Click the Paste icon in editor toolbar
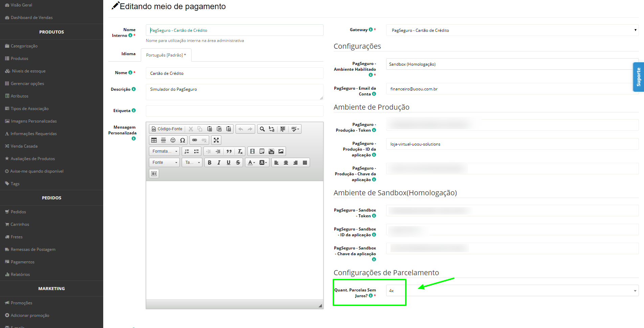This screenshot has width=644, height=328. tap(209, 129)
